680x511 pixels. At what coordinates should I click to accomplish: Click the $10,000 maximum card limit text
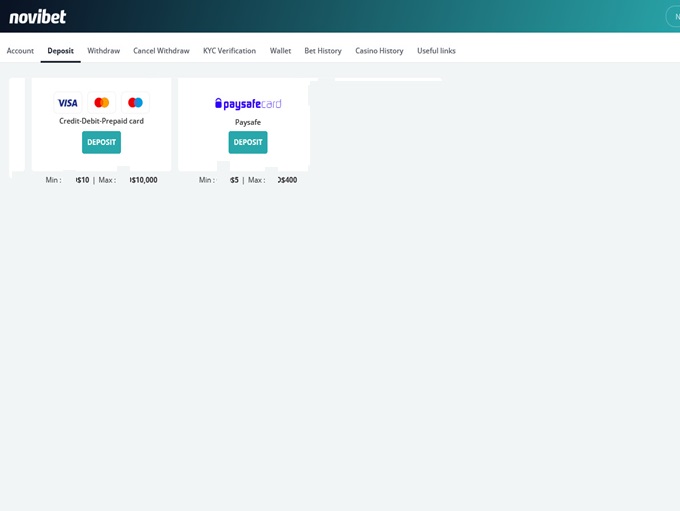pyautogui.click(x=143, y=180)
